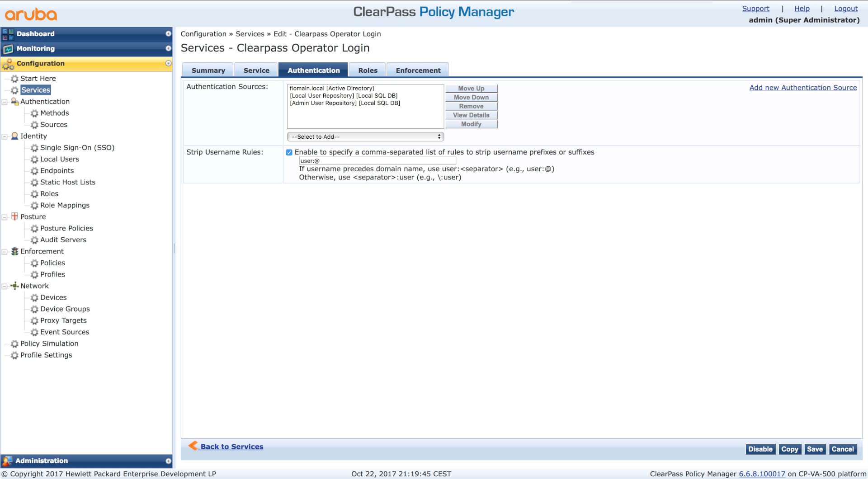Click Add new Authentication Source link
Viewport: 868px width, 479px height.
[x=803, y=88]
